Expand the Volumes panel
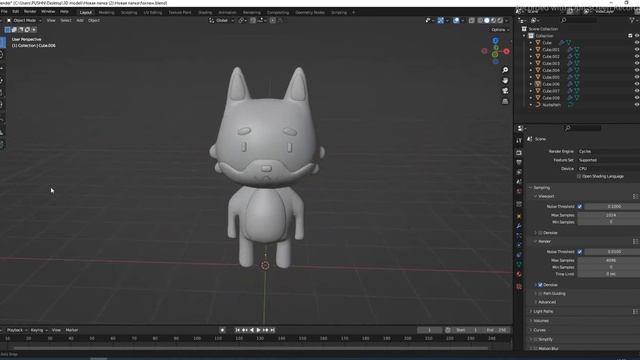The image size is (640, 360). tap(541, 321)
